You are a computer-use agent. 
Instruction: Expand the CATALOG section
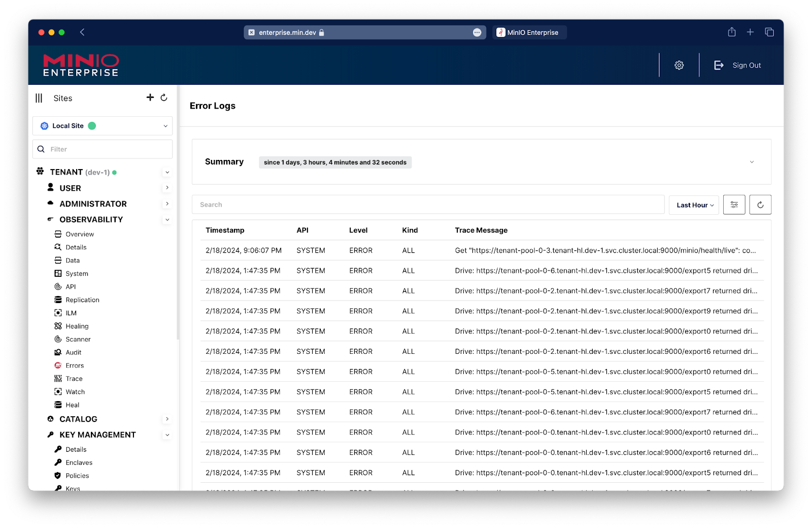167,419
